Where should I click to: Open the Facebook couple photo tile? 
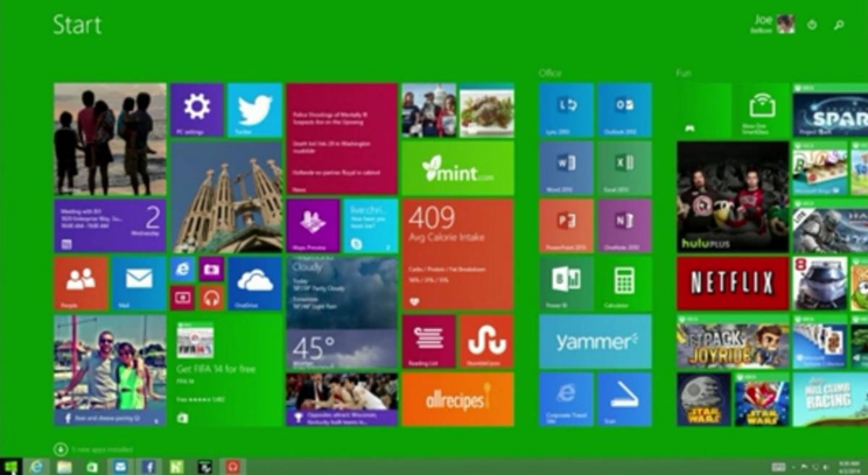pyautogui.click(x=110, y=370)
